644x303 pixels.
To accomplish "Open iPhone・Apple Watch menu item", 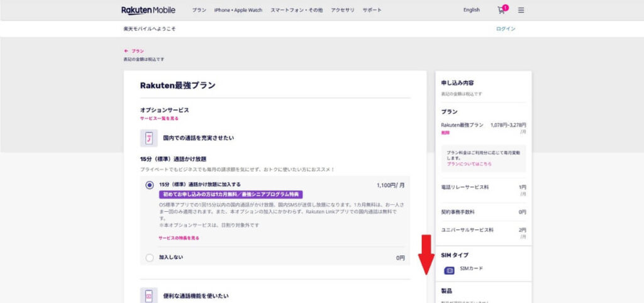I will tap(238, 10).
